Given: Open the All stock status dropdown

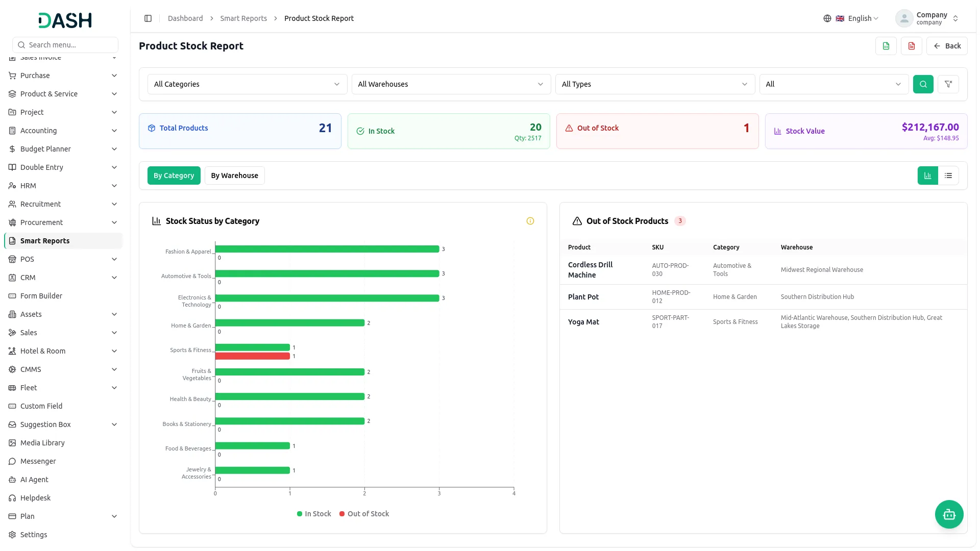Looking at the screenshot, I should click(x=834, y=84).
